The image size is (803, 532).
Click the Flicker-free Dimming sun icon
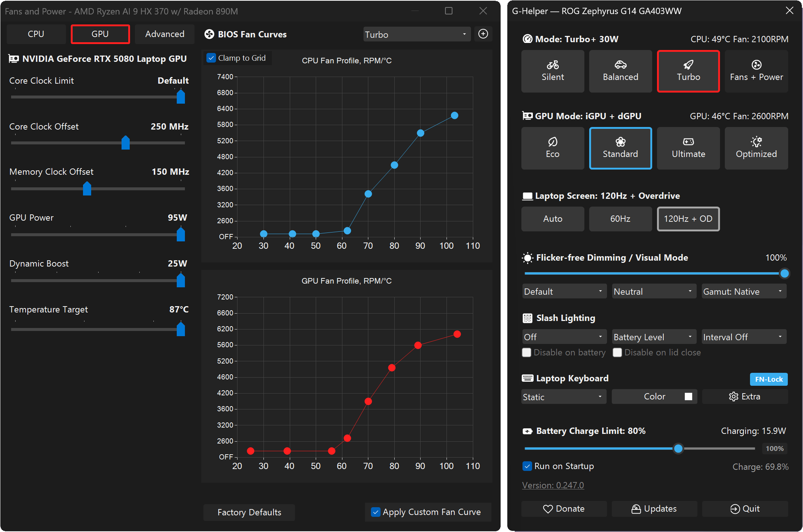tap(528, 258)
